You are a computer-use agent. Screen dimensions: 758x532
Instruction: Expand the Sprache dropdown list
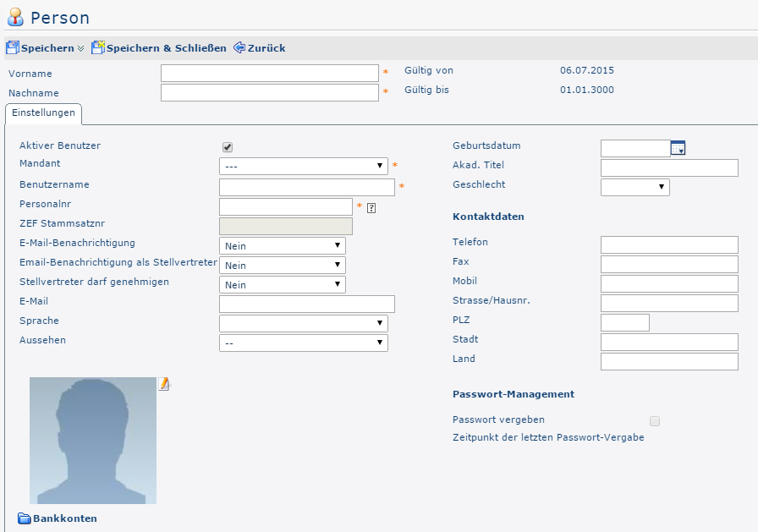click(303, 323)
